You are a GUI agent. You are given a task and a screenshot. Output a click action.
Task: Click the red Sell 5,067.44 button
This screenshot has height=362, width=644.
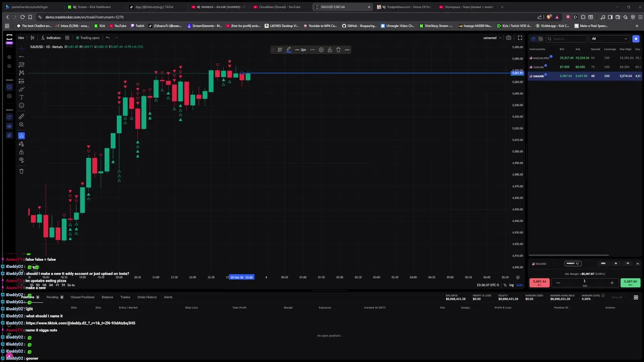tap(539, 283)
